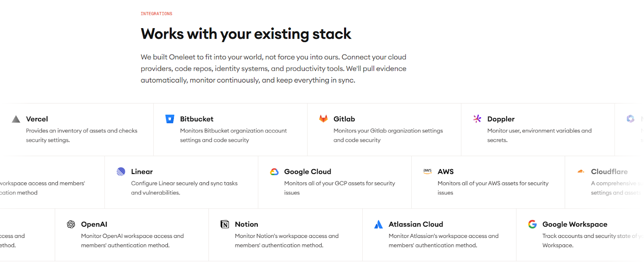Click the Atlassian Cloud logo icon
The width and height of the screenshot is (644, 279).
pyautogui.click(x=378, y=224)
